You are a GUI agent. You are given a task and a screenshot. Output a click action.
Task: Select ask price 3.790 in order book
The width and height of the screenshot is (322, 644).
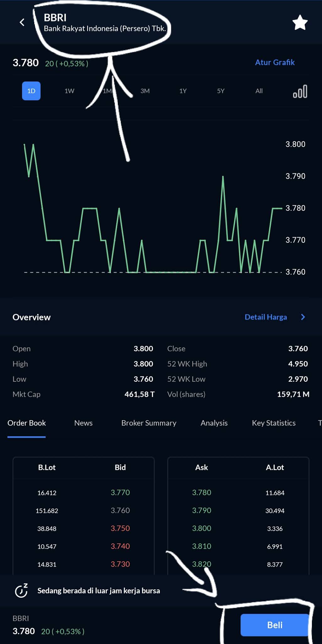click(x=202, y=510)
